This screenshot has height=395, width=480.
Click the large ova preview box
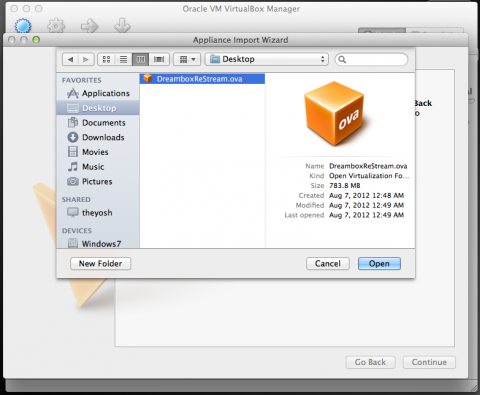click(x=335, y=114)
